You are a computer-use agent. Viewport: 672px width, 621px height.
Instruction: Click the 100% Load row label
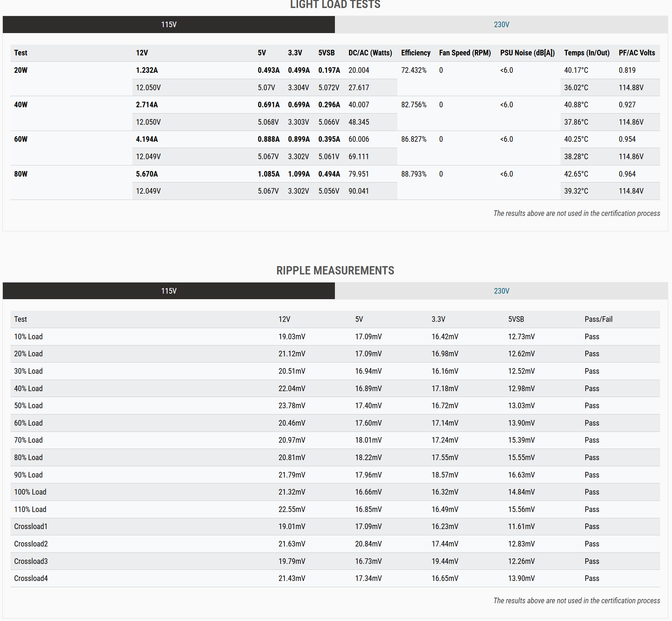click(x=30, y=492)
